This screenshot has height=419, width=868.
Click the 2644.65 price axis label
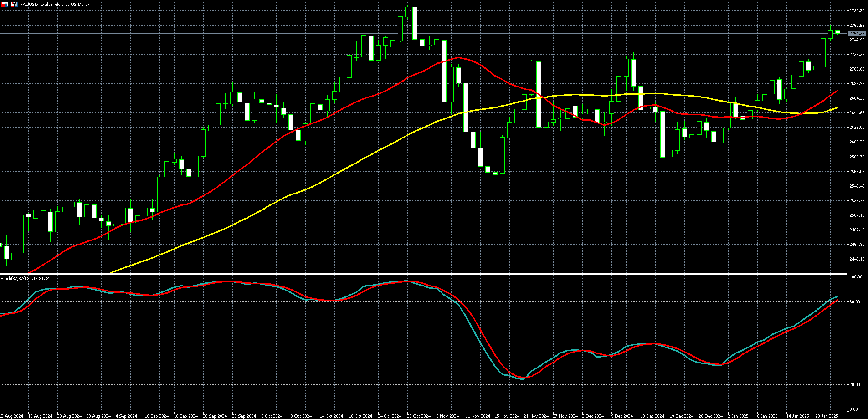coord(857,113)
